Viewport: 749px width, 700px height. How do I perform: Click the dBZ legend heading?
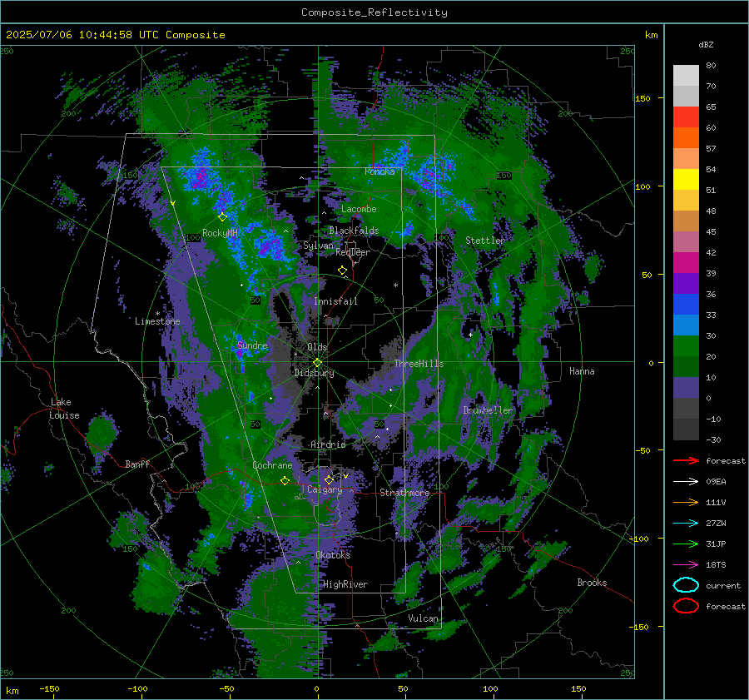[x=706, y=44]
